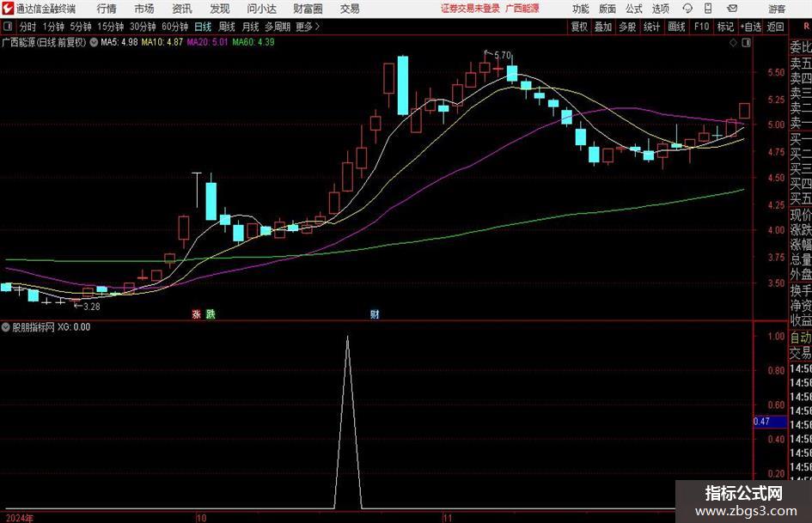This screenshot has width=812, height=523.
Task: Click the MA20: 5.01 value label
Action: tap(207, 42)
